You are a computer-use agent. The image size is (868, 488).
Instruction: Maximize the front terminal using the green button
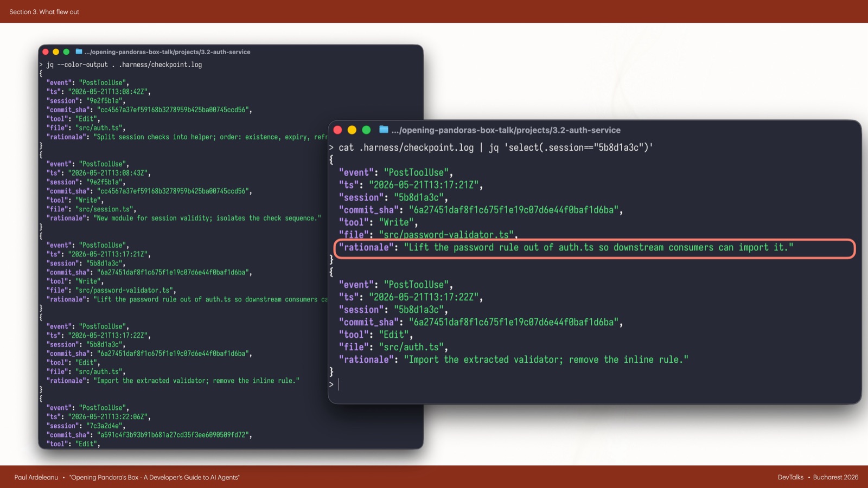366,130
